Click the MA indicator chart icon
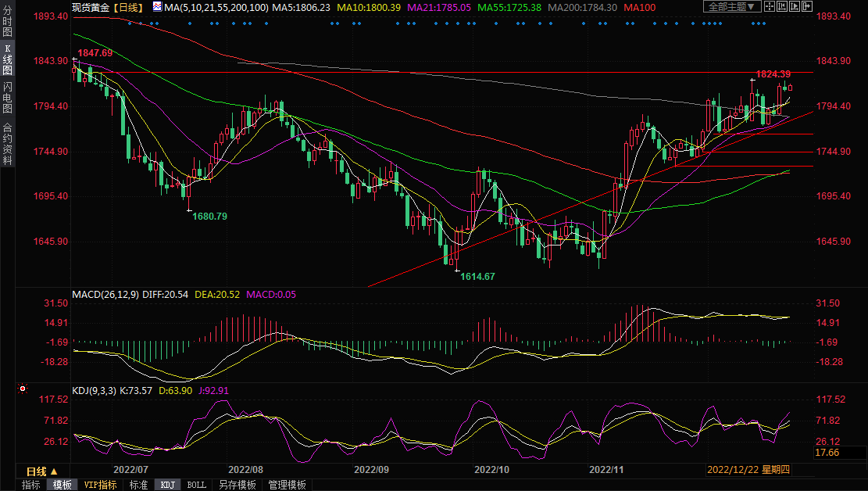This screenshot has width=868, height=491. 157,7
